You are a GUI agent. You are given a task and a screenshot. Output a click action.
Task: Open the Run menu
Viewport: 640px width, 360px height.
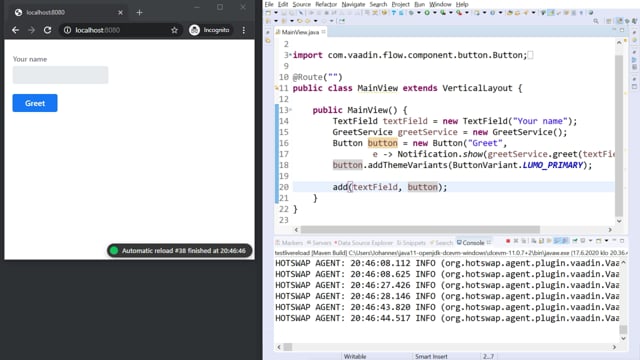click(420, 4)
